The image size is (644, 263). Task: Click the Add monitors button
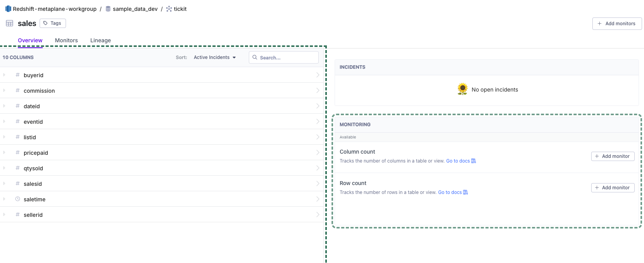click(617, 24)
